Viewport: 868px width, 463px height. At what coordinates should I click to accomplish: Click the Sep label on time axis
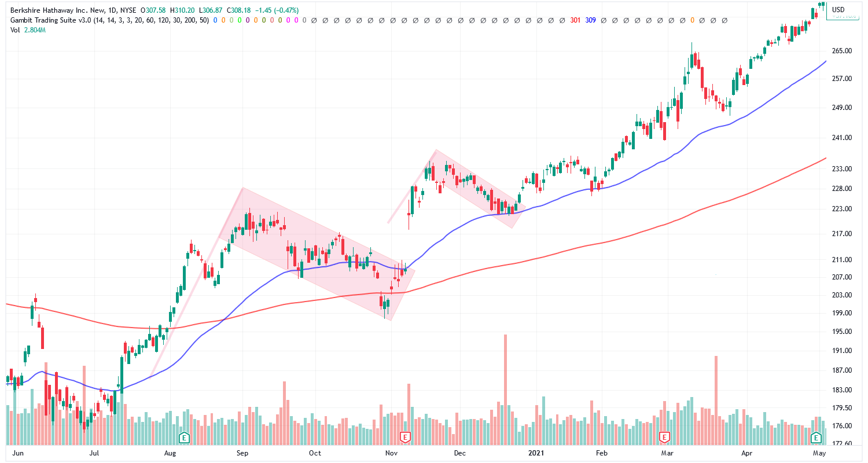[x=242, y=454]
